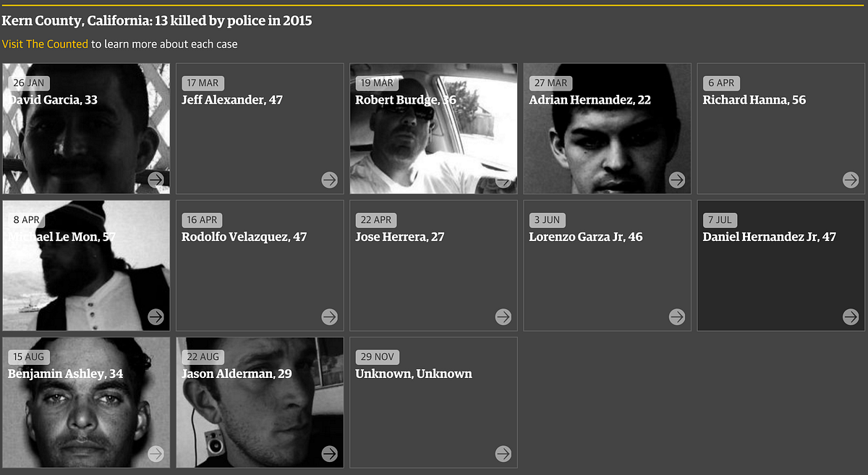Click arrow icon on Unknown 29 Nov card
This screenshot has width=868, height=475.
point(503,453)
